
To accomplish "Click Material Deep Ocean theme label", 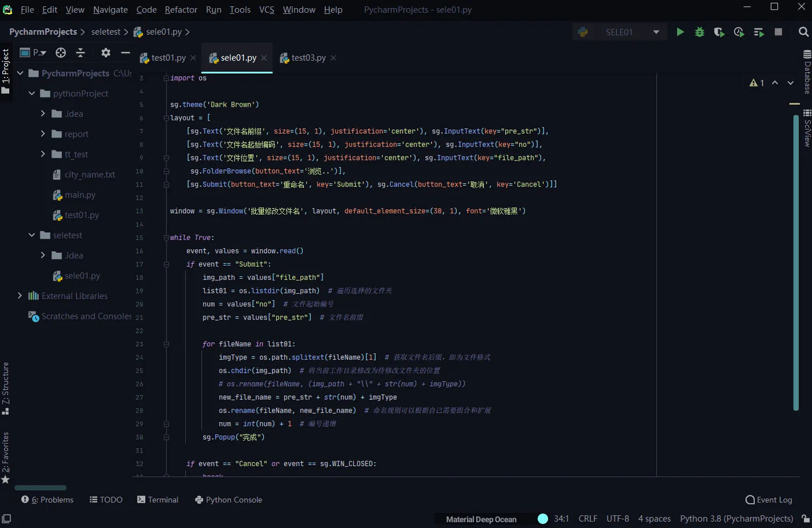I will tap(481, 519).
